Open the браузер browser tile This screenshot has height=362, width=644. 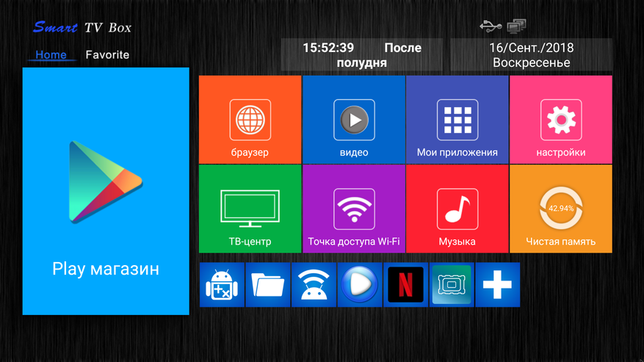(250, 120)
